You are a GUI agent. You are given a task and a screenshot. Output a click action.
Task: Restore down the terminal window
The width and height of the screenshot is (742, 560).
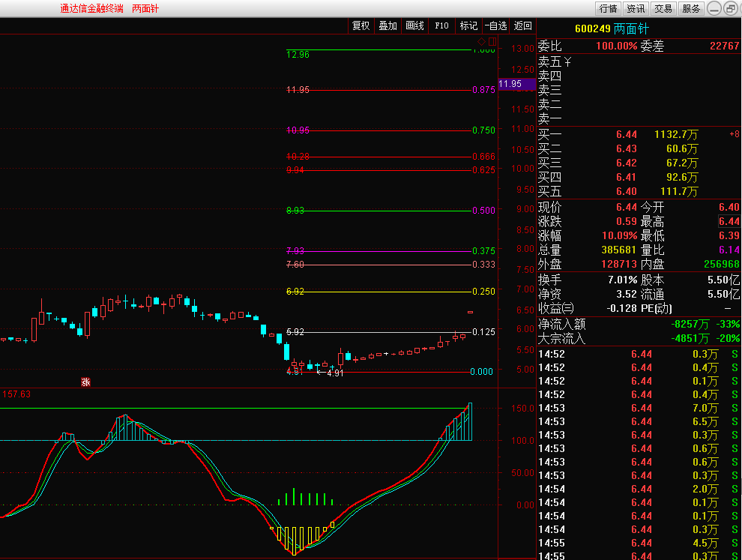click(x=731, y=8)
